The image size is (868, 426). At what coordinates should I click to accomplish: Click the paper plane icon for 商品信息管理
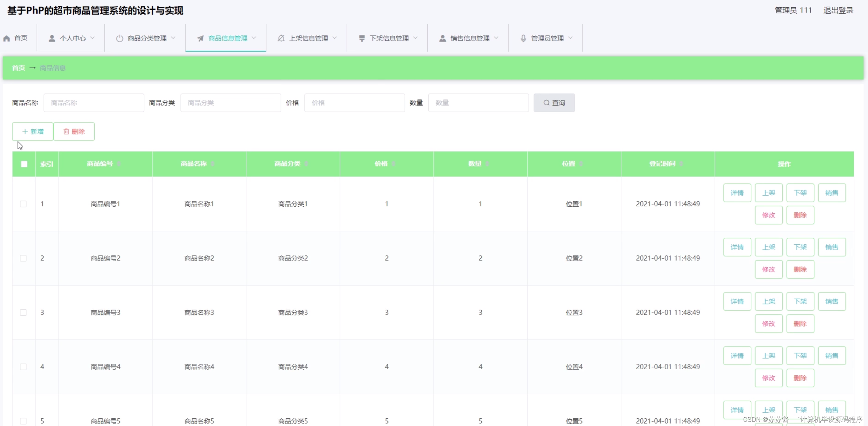(200, 38)
